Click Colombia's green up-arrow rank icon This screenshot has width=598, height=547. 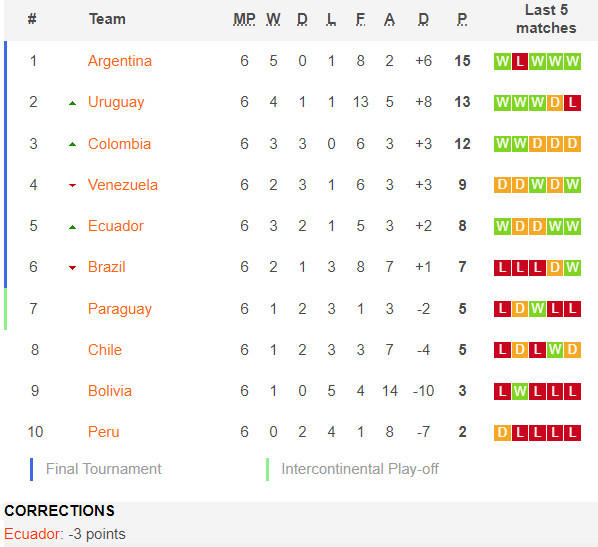(72, 144)
